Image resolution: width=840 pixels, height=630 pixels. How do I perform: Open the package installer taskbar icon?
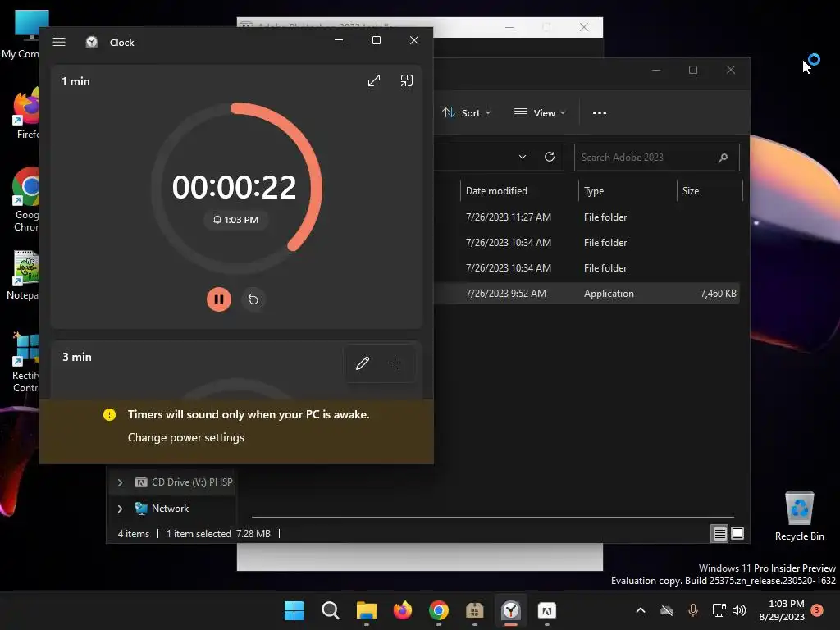tap(475, 610)
